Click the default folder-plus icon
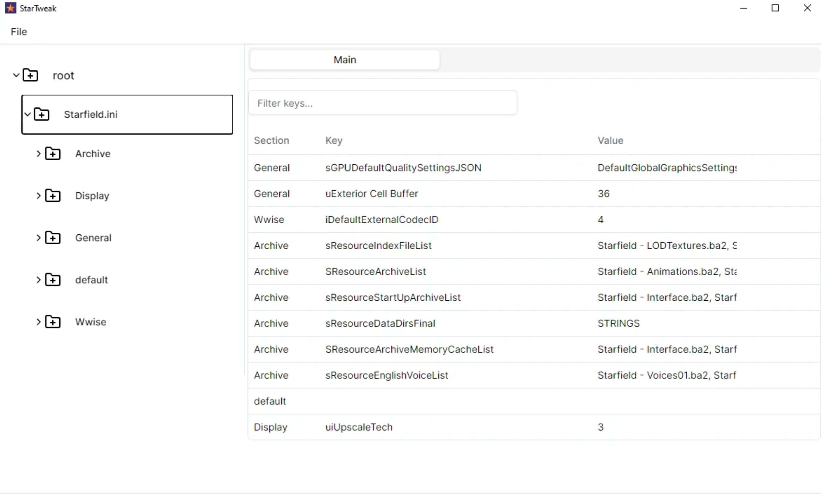 (53, 280)
